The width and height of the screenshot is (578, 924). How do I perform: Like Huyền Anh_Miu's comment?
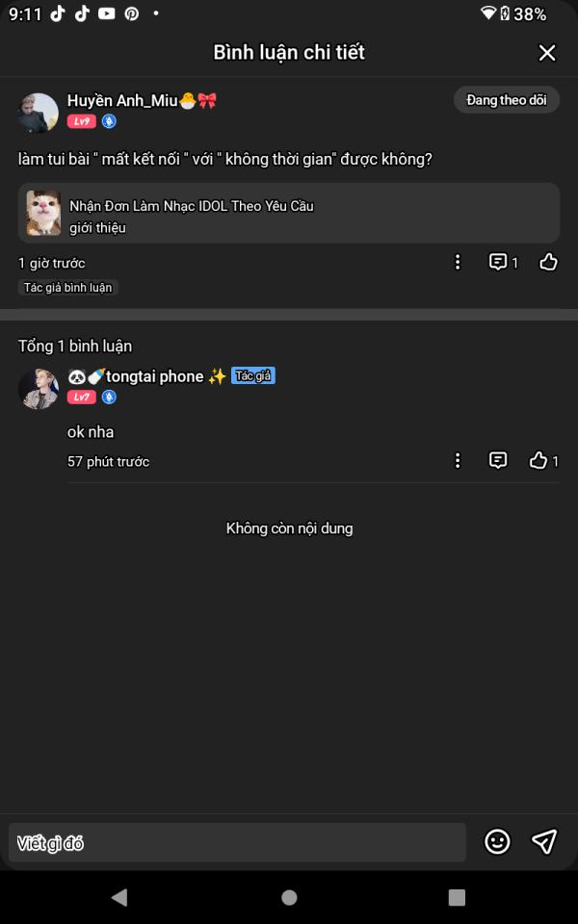coord(548,262)
